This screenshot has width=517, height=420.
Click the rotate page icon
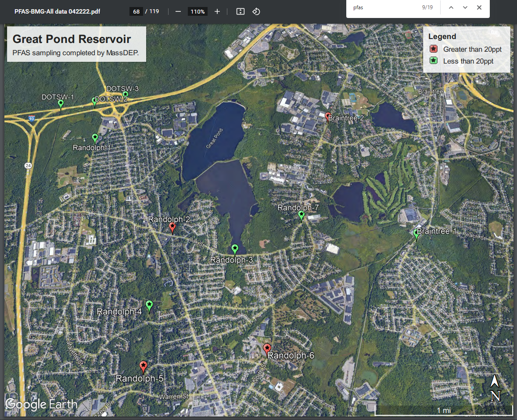(256, 11)
